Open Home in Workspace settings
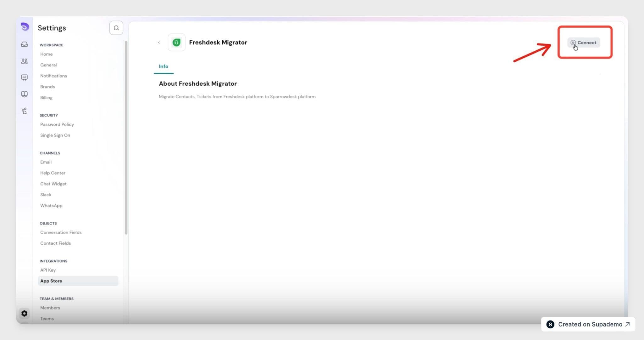The height and width of the screenshot is (340, 644). (46, 54)
